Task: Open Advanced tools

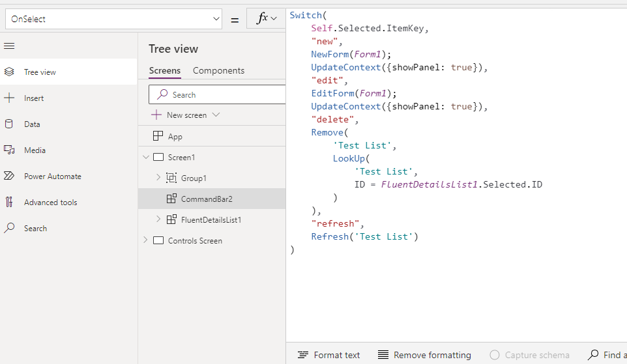Action: pos(50,203)
